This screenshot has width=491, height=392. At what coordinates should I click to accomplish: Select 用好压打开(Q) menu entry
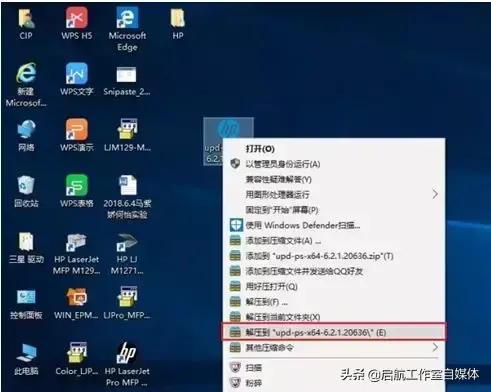334,286
